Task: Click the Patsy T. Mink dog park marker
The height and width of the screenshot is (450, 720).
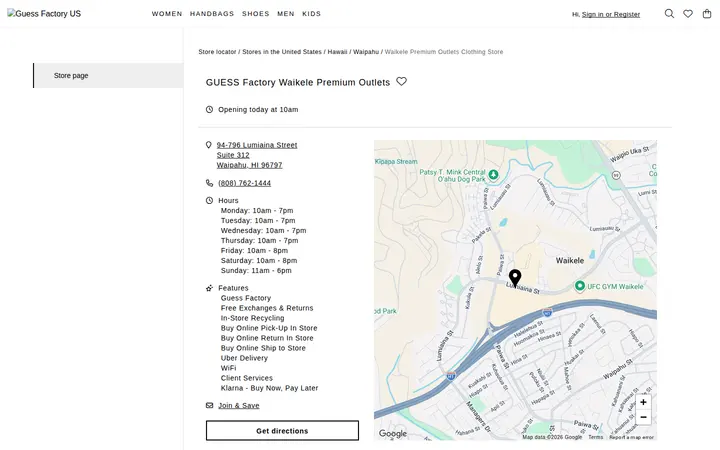Action: (493, 174)
